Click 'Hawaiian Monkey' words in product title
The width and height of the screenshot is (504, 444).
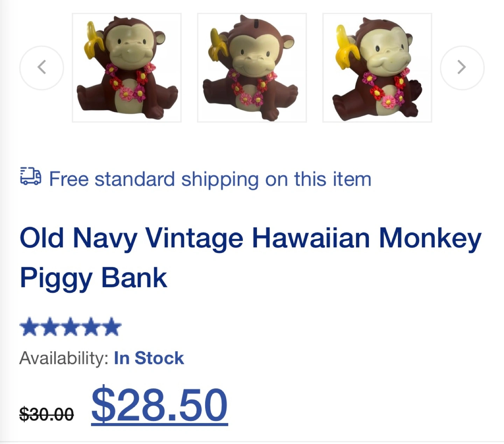367,239
